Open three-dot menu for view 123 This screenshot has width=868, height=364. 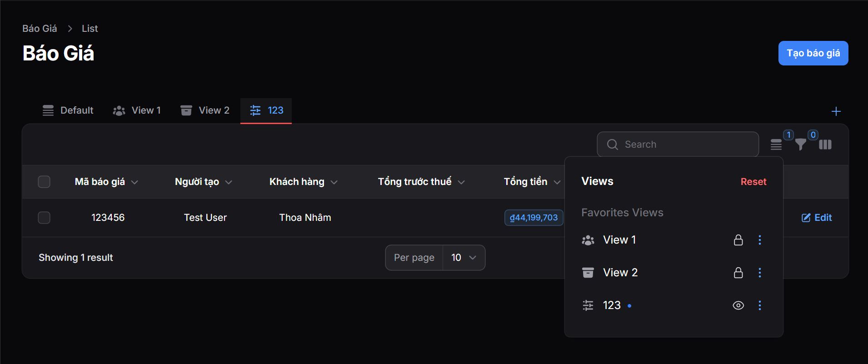point(759,305)
